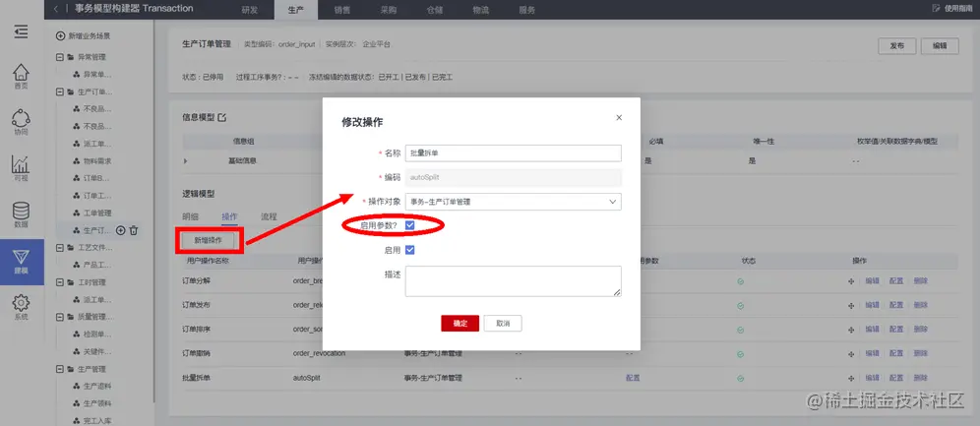This screenshot has height=426, width=980.
Task: Click move handle icon in 订单发布 row
Action: 851,305
